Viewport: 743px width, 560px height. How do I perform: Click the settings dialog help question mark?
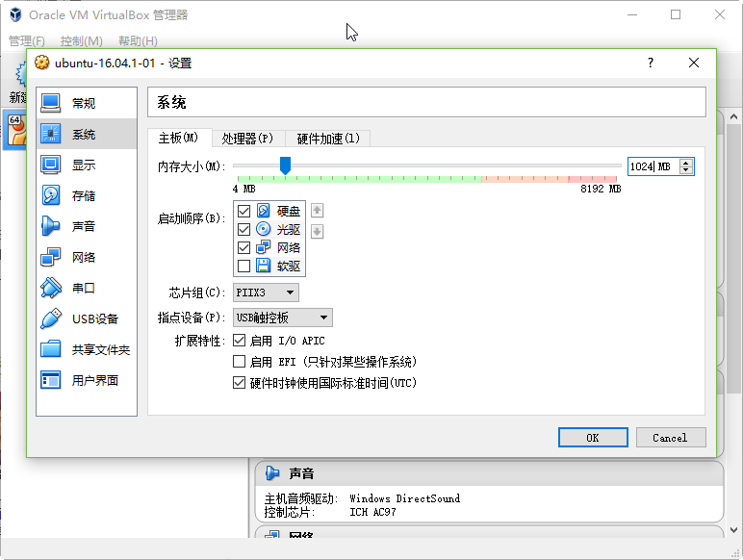tap(651, 63)
